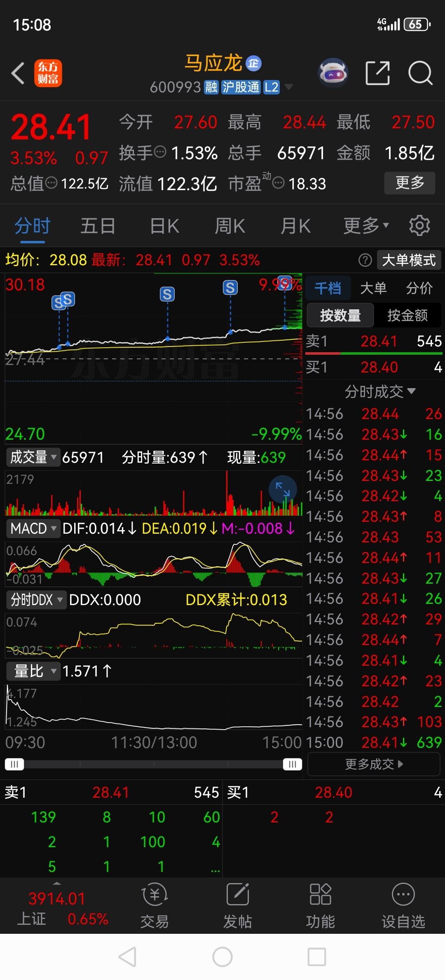Tap the MACD indicator chart area

point(153,564)
